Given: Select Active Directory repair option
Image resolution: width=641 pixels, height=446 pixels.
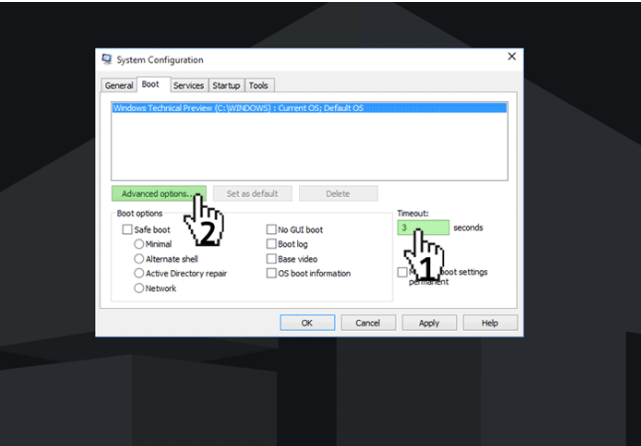Looking at the screenshot, I should 139,273.
